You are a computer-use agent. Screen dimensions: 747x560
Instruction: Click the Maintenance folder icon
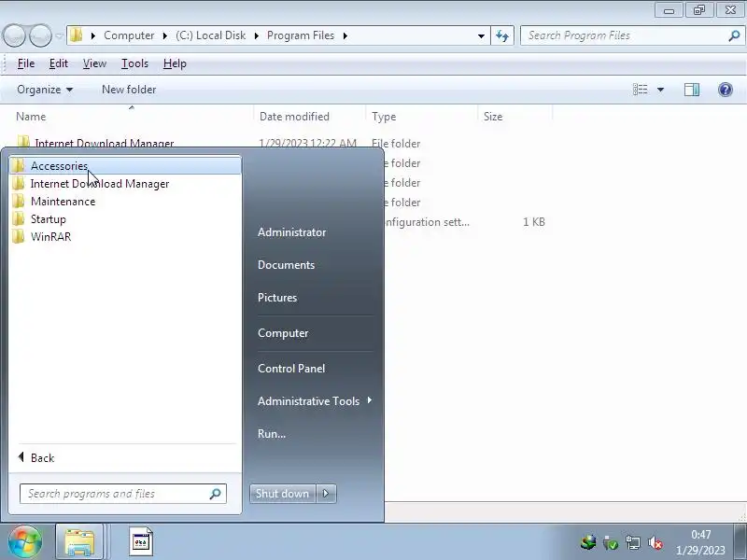(x=18, y=201)
